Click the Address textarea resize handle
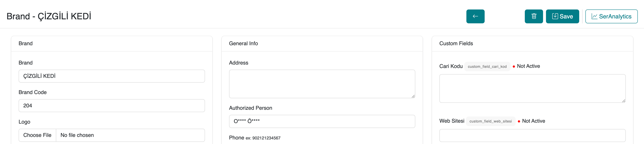Image resolution: width=644 pixels, height=144 pixels. tap(413, 96)
